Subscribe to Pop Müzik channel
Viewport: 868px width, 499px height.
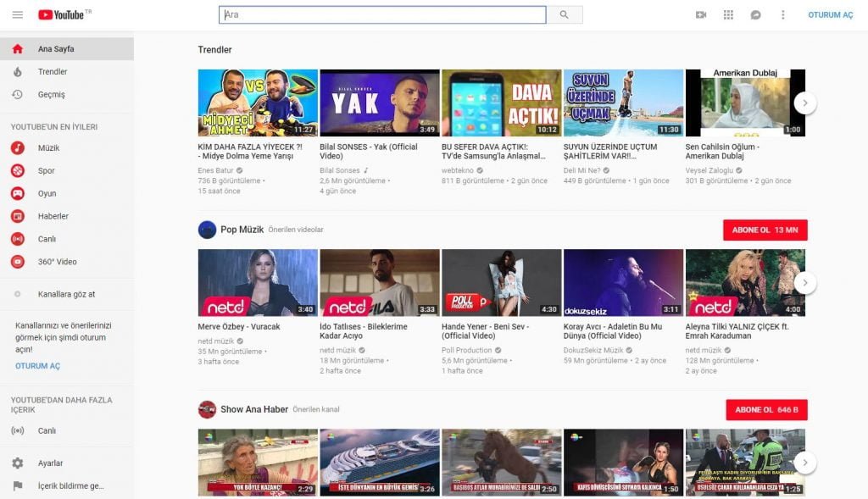[x=765, y=230]
